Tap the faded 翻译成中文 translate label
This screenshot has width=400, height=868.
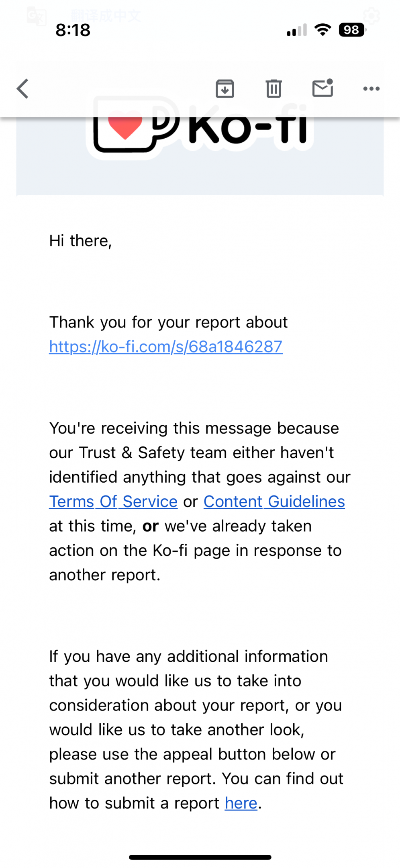pyautogui.click(x=106, y=16)
